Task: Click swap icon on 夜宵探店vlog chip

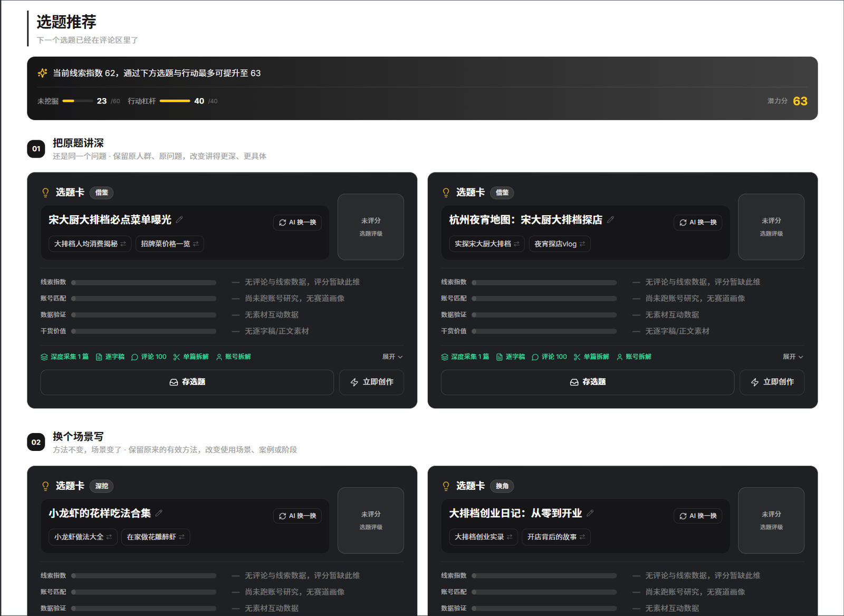Action: (582, 244)
